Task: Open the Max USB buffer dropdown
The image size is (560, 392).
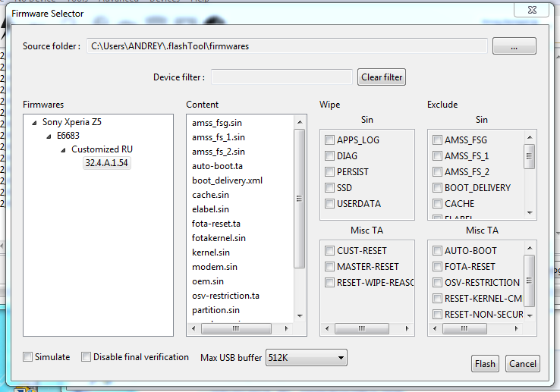Action: click(306, 358)
